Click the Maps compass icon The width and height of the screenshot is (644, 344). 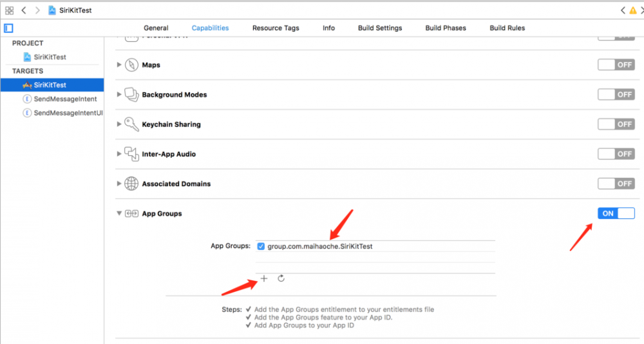131,65
